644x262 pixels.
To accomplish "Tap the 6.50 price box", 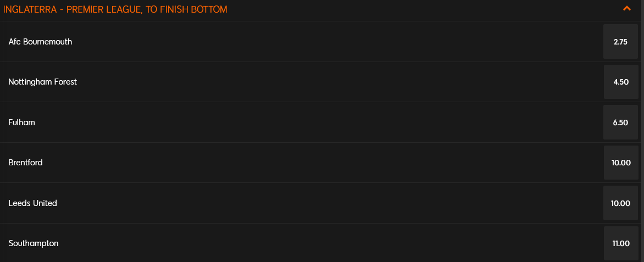I will [x=620, y=122].
